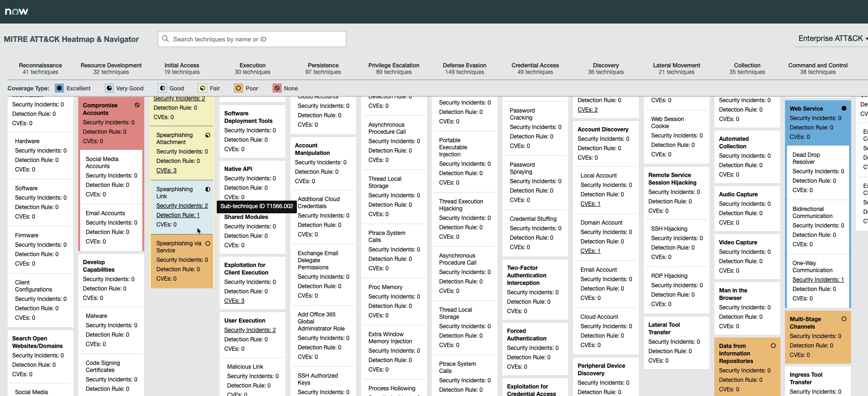Select the Fair coverage legend icon
Viewport: 868px width, 396px height.
(203, 88)
